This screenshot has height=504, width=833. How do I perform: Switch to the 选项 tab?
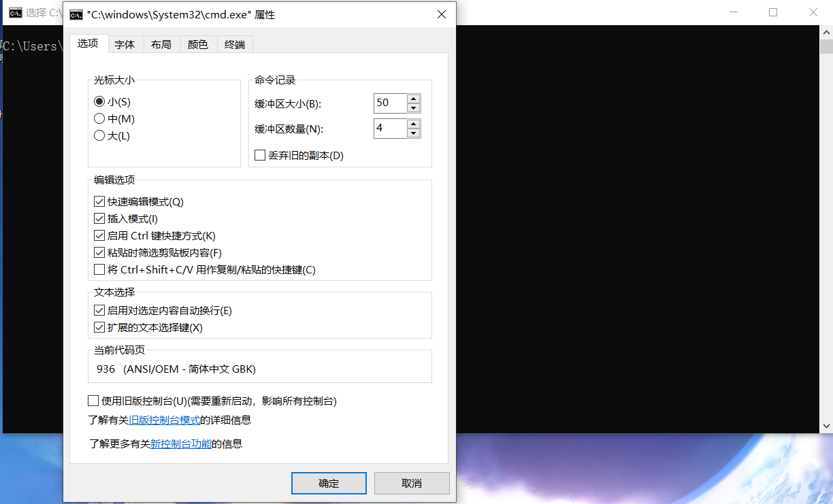click(x=88, y=44)
